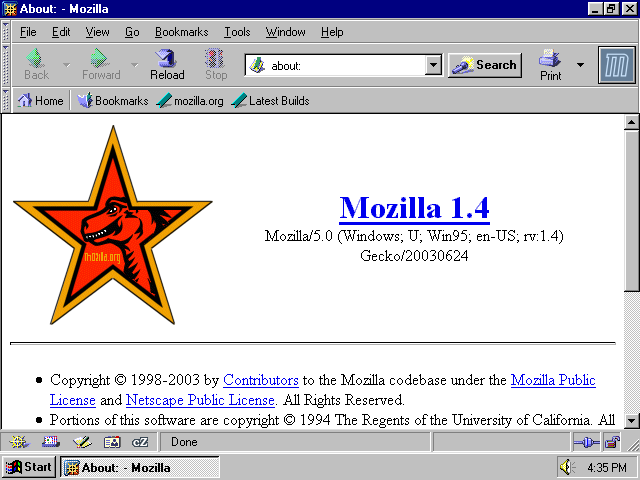Screen dimensions: 640x480
Task: Open the Bookmarks folder on the personal toolbar
Action: [x=113, y=101]
